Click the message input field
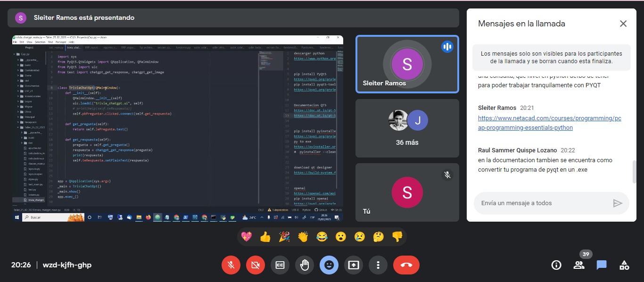644x282 pixels. tap(542, 203)
